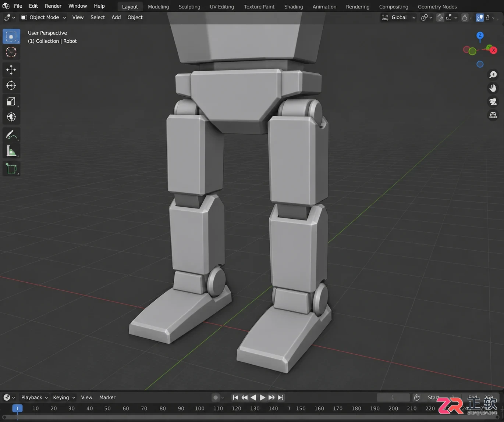This screenshot has width=504, height=422.
Task: Switch to the Shading workspace tab
Action: (294, 7)
